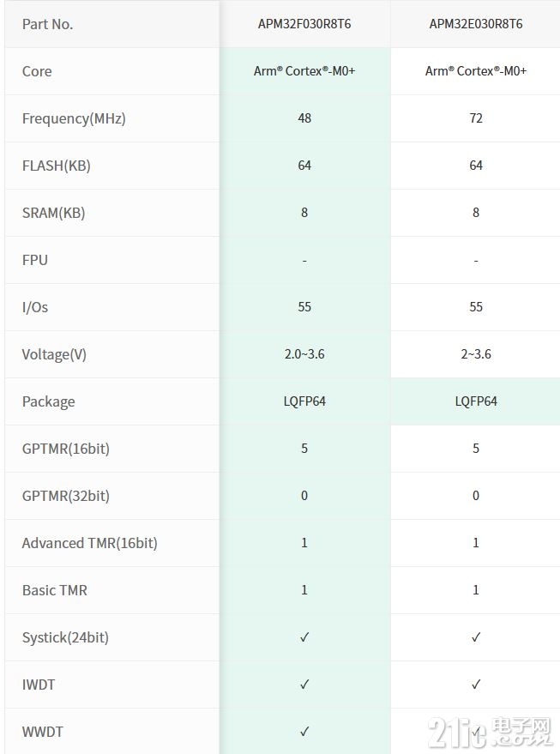Click the highlighted LQFP64 cell for APM32E030R8T6

point(476,401)
